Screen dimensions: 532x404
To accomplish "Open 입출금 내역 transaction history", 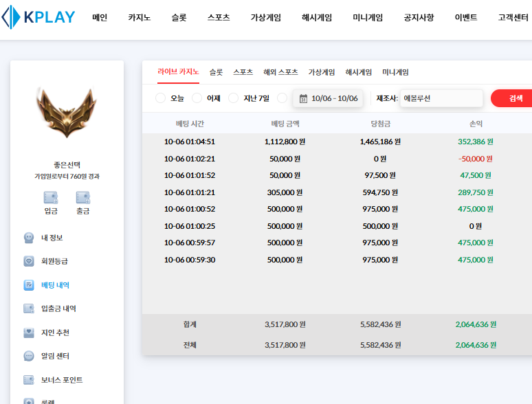I will click(58, 308).
